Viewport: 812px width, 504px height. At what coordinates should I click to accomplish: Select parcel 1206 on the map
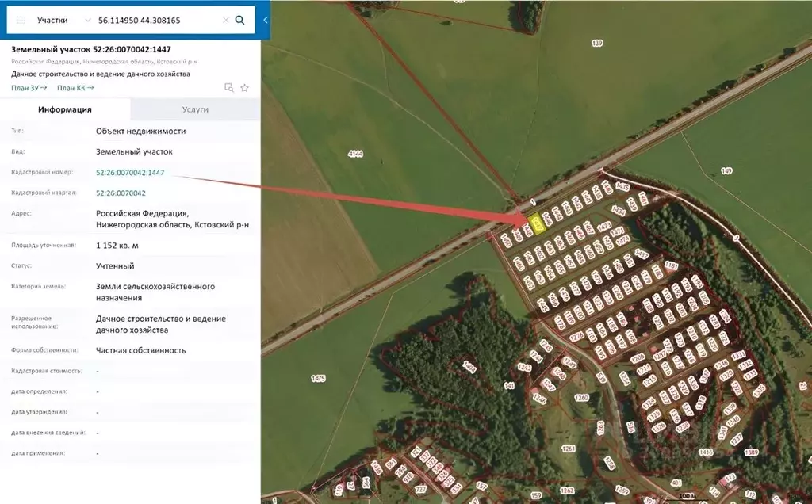[x=638, y=357]
